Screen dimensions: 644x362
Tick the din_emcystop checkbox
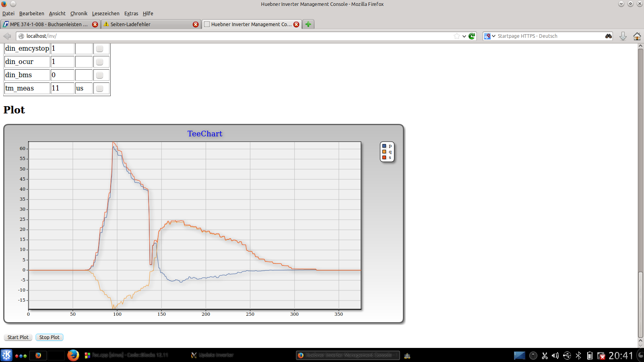click(x=99, y=49)
